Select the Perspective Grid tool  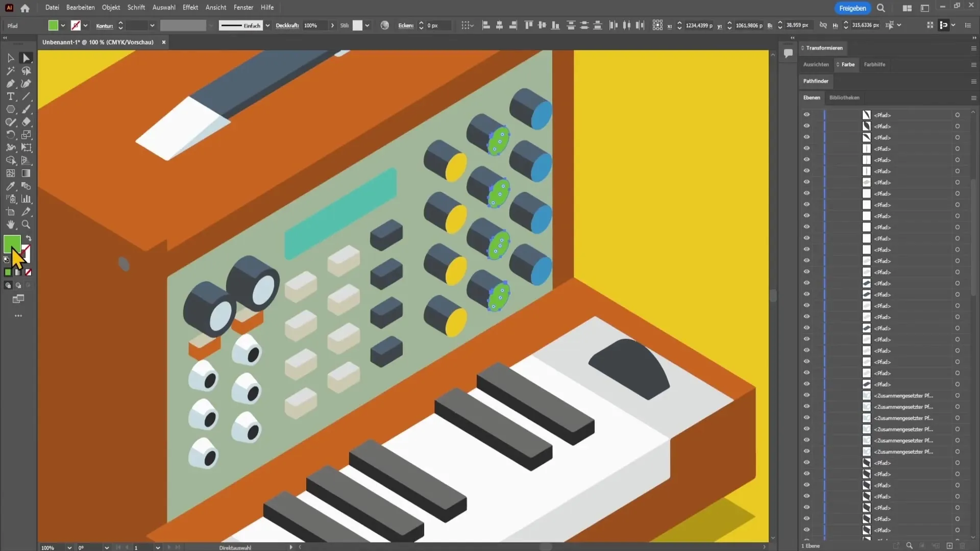coord(26,160)
